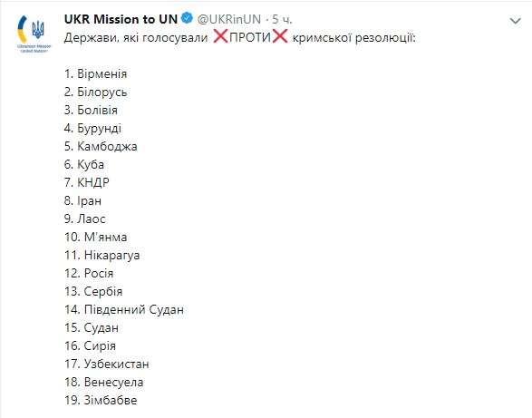532x418 pixels.
Task: Click the list entry Венесуела
Action: coord(104,382)
